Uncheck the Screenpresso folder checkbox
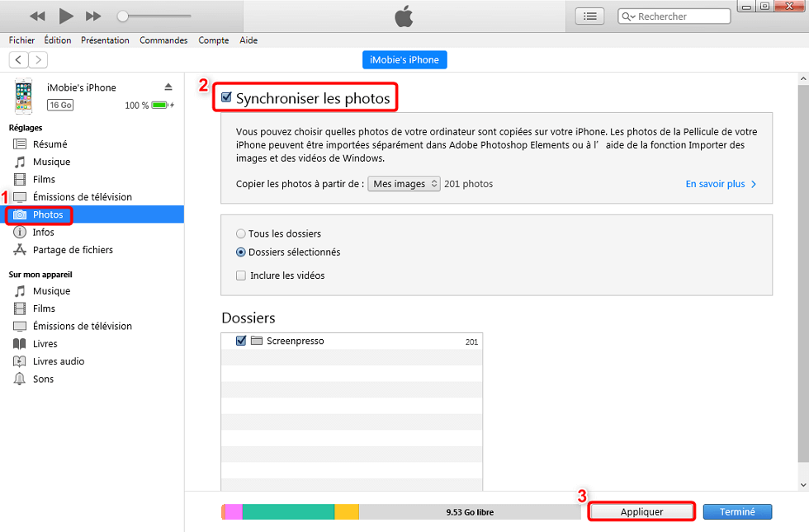809x532 pixels. [240, 341]
